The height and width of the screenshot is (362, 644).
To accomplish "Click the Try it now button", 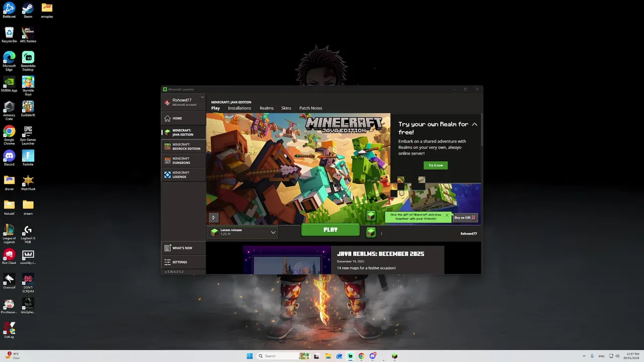I will pos(436,165).
